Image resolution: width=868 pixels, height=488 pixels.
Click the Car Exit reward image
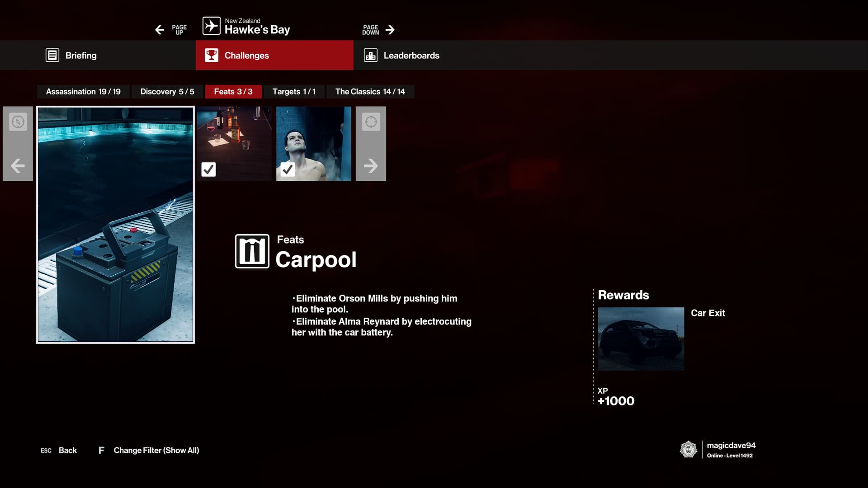641,339
